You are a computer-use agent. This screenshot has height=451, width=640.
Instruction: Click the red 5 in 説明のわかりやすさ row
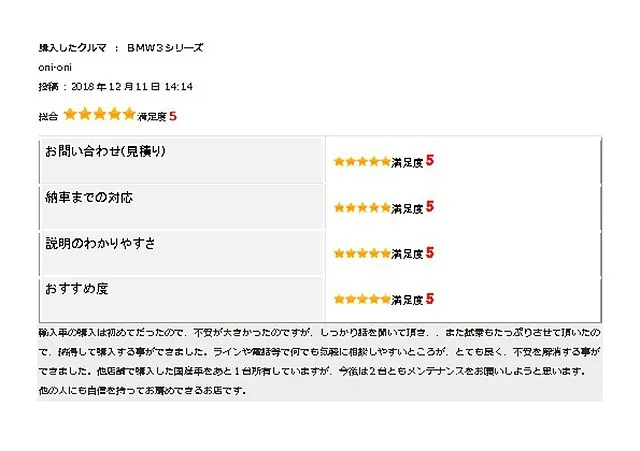(x=429, y=253)
